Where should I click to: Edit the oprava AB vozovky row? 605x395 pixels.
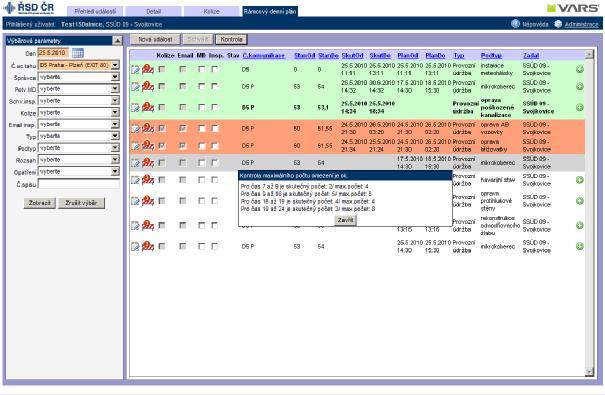click(135, 128)
